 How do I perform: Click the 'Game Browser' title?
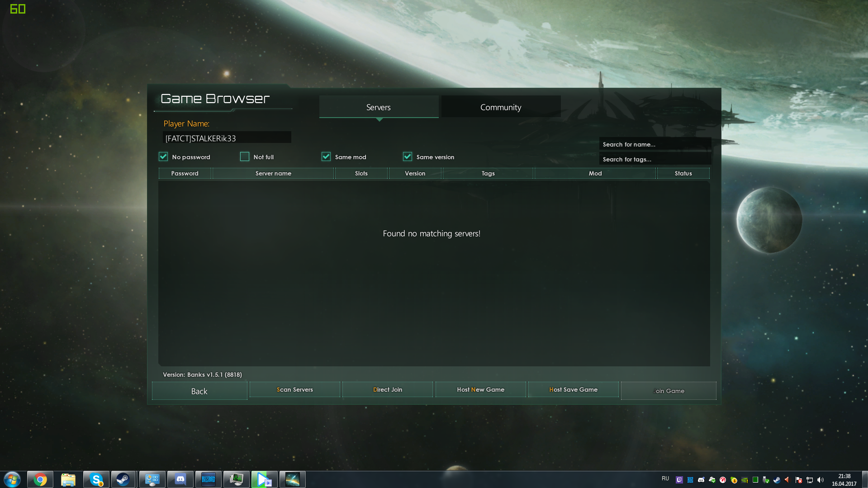(215, 98)
